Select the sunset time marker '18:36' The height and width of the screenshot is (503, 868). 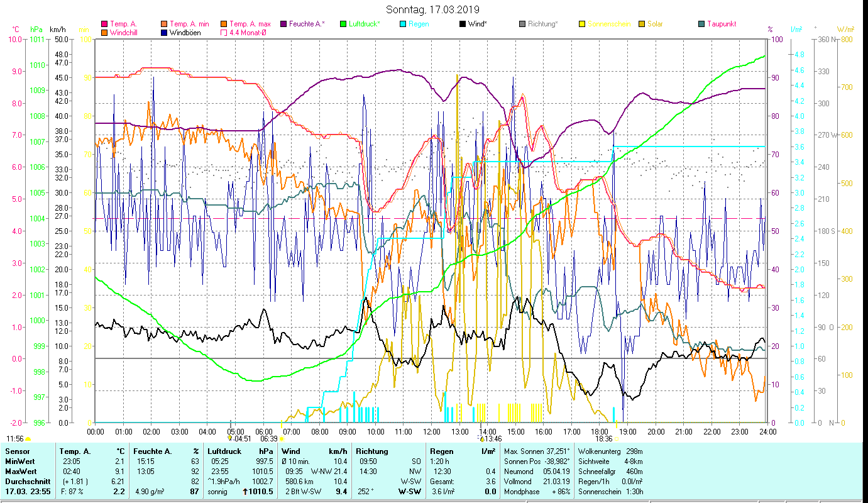(604, 439)
